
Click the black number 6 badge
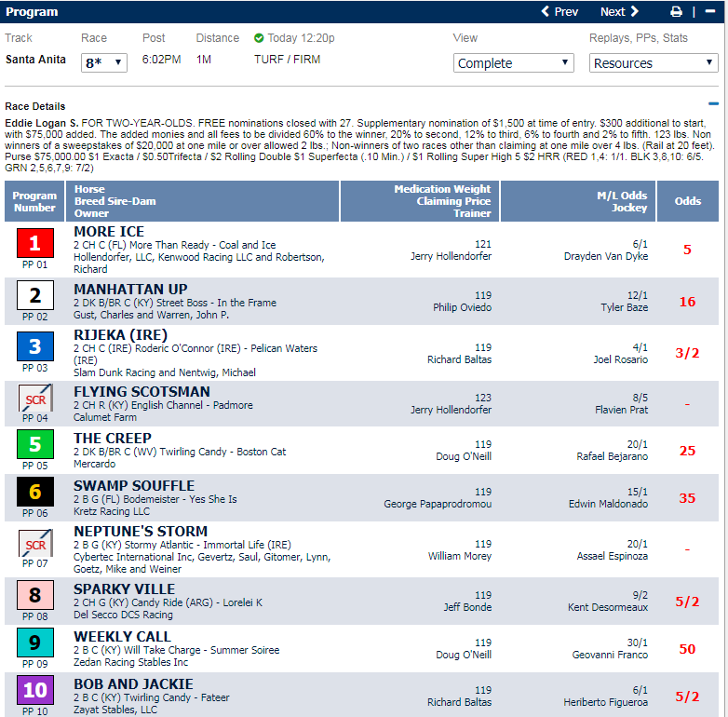(x=34, y=493)
